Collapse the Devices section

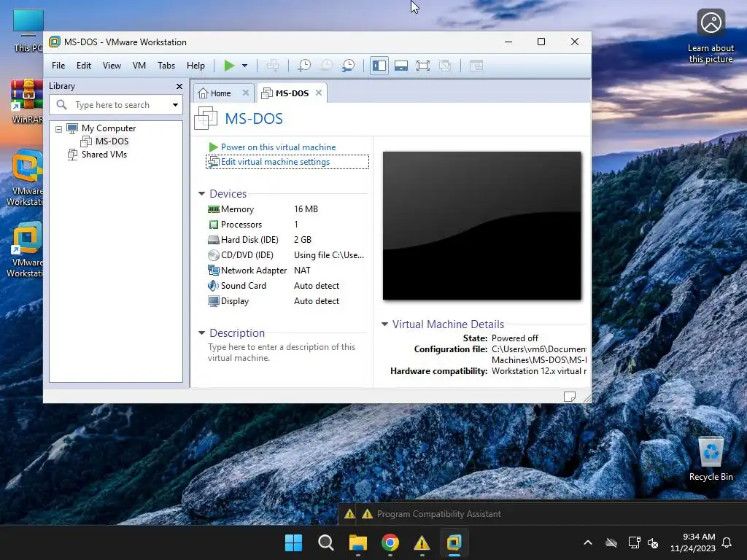point(201,194)
